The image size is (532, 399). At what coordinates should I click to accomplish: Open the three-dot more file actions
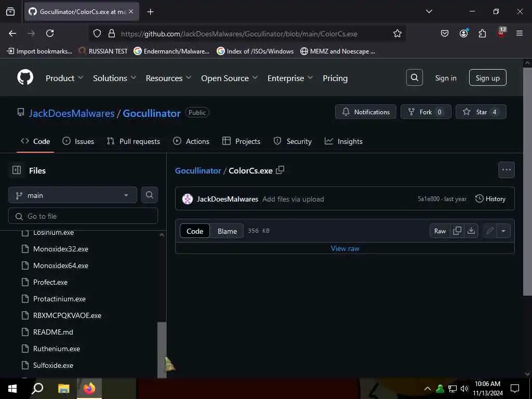pyautogui.click(x=506, y=170)
